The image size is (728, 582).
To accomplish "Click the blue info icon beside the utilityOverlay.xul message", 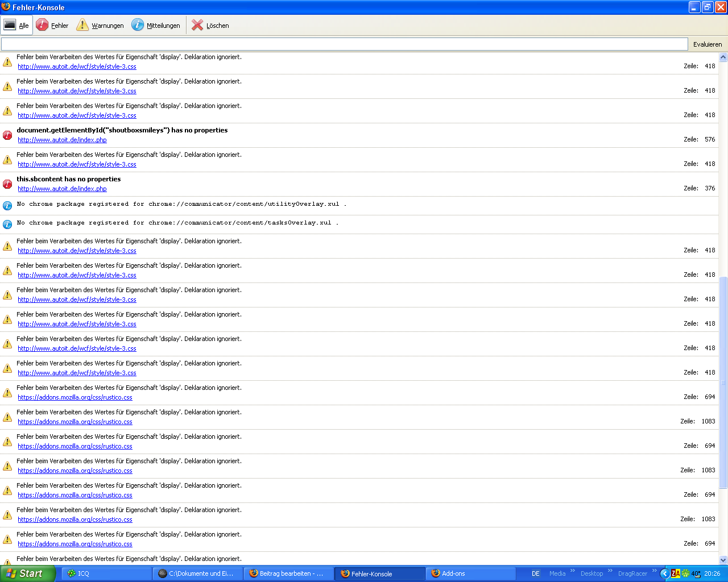I will tap(7, 206).
